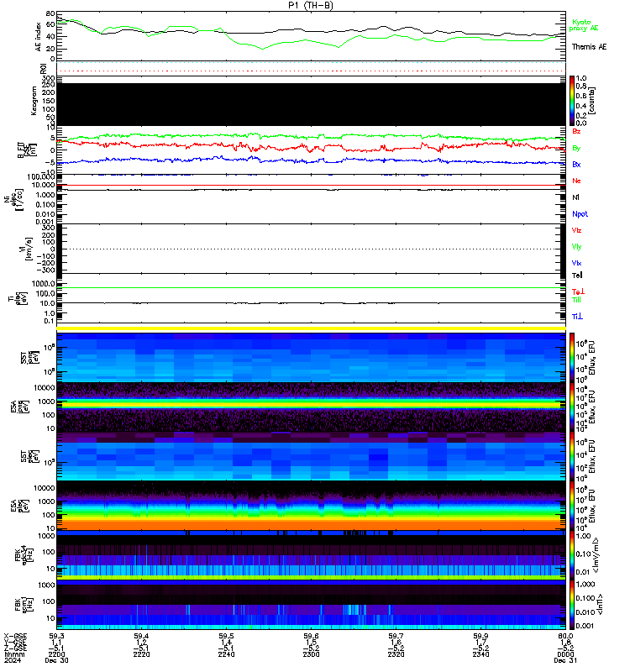Click the 2240 time tick label
The height and width of the screenshot is (672, 630).
click(226, 654)
